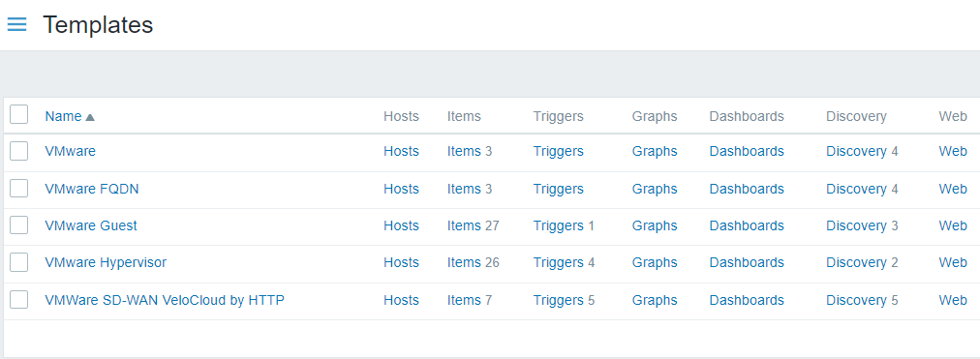980x359 pixels.
Task: Open Triggers 4 for VMware Hypervisor
Action: point(558,262)
